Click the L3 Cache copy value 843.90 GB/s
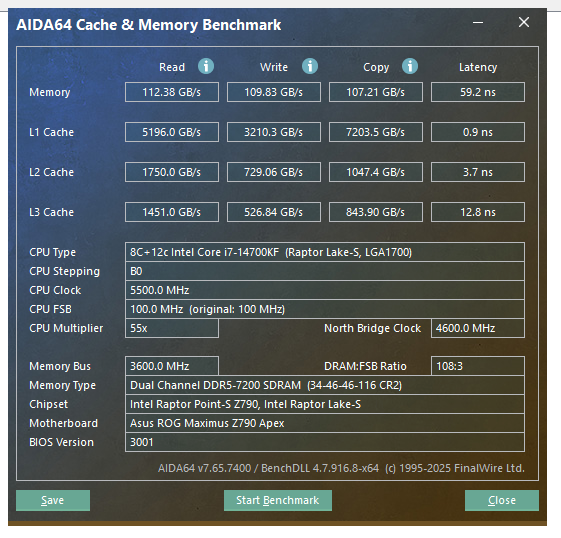The height and width of the screenshot is (538, 561). coord(376,212)
